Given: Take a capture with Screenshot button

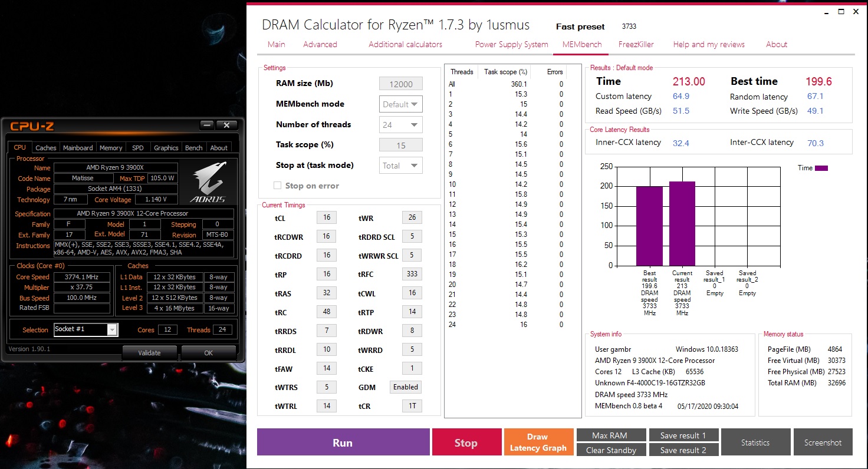Looking at the screenshot, I should click(823, 442).
